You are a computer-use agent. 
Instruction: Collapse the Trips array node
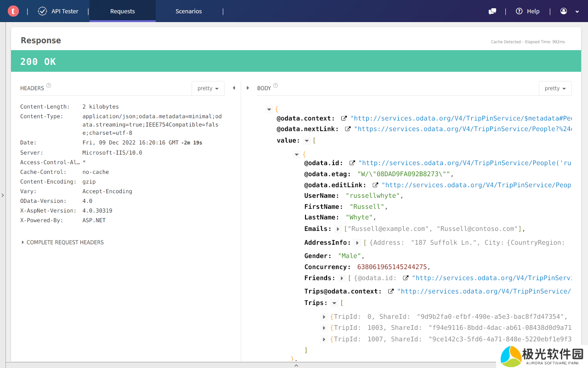coord(334,303)
